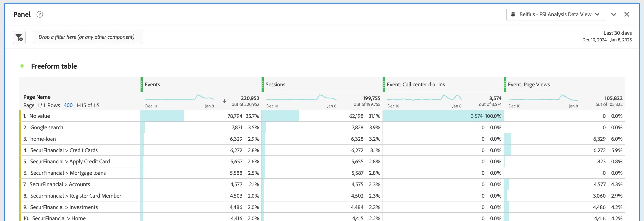Change the rows count link 400

pyautogui.click(x=68, y=105)
